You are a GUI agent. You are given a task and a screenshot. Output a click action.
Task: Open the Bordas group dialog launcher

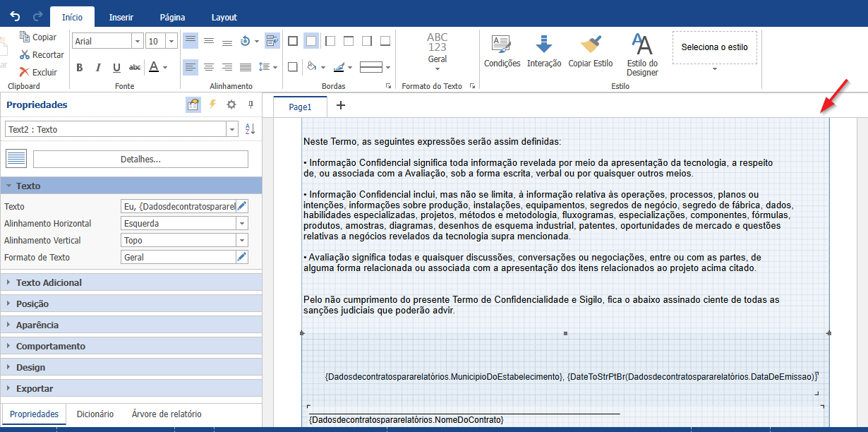coord(387,86)
